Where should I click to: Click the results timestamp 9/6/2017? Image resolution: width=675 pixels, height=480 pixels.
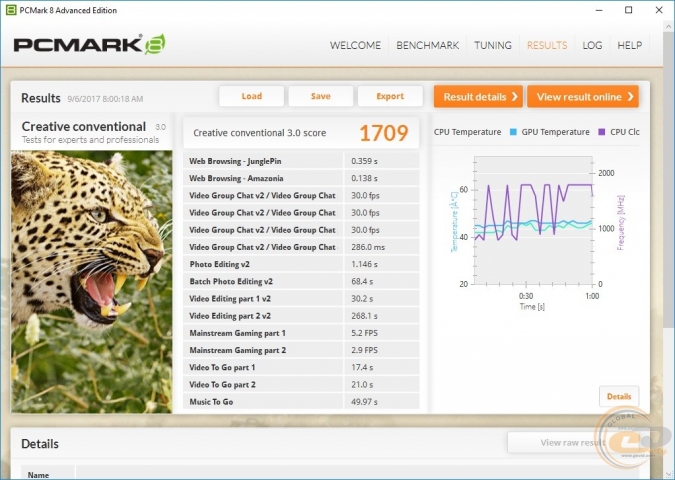coord(105,99)
